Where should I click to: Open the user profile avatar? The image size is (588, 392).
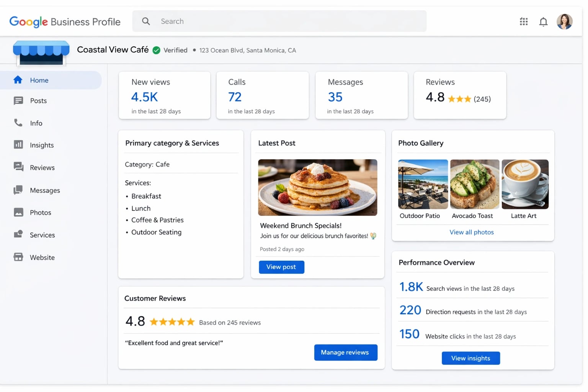click(564, 21)
